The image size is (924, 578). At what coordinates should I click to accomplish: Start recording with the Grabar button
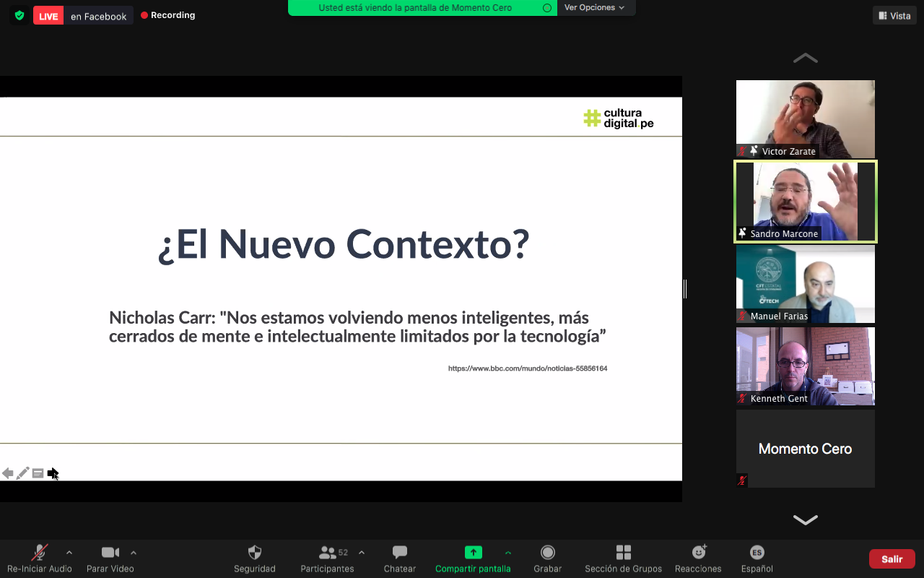tap(548, 553)
